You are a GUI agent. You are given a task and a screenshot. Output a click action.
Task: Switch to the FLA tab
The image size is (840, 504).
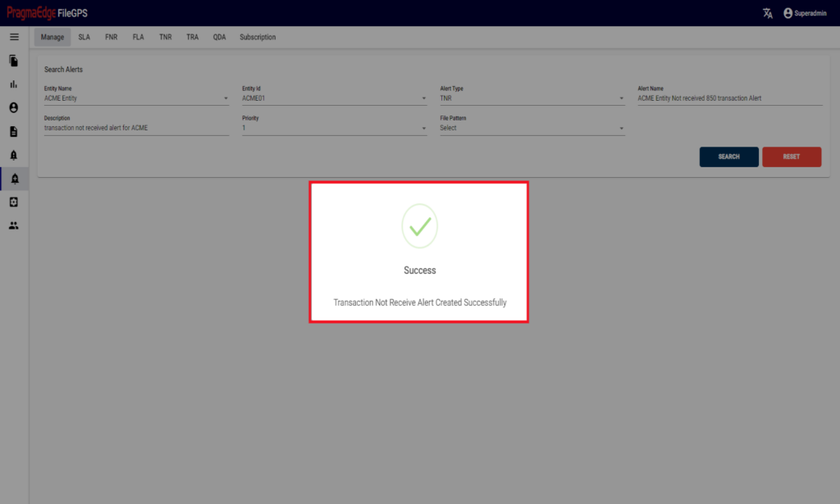coord(138,37)
